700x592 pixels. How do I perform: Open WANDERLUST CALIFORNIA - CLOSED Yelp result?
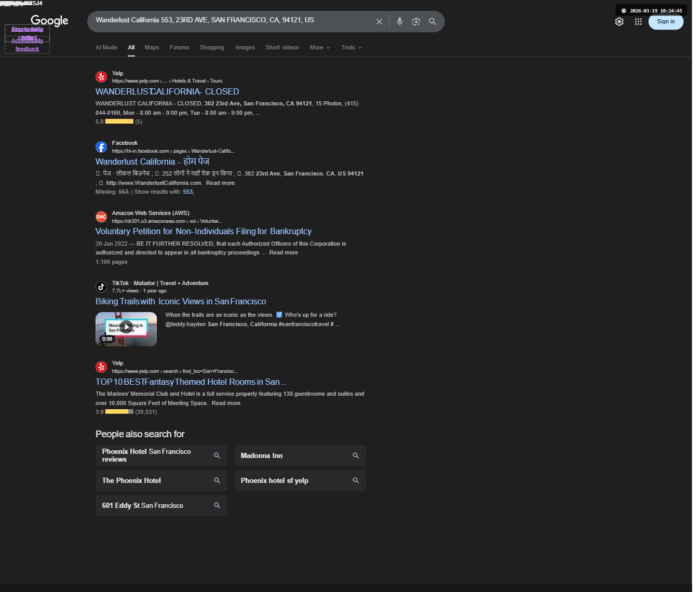tap(167, 91)
